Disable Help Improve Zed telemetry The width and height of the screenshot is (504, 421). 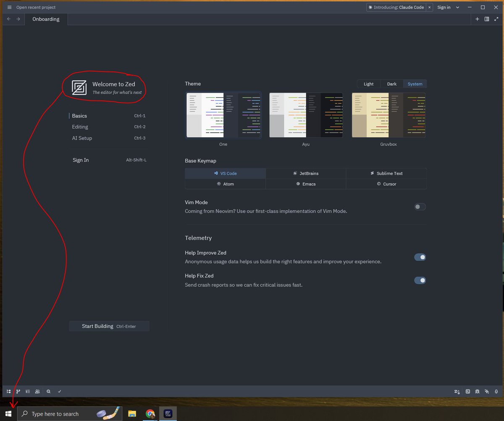tap(420, 257)
